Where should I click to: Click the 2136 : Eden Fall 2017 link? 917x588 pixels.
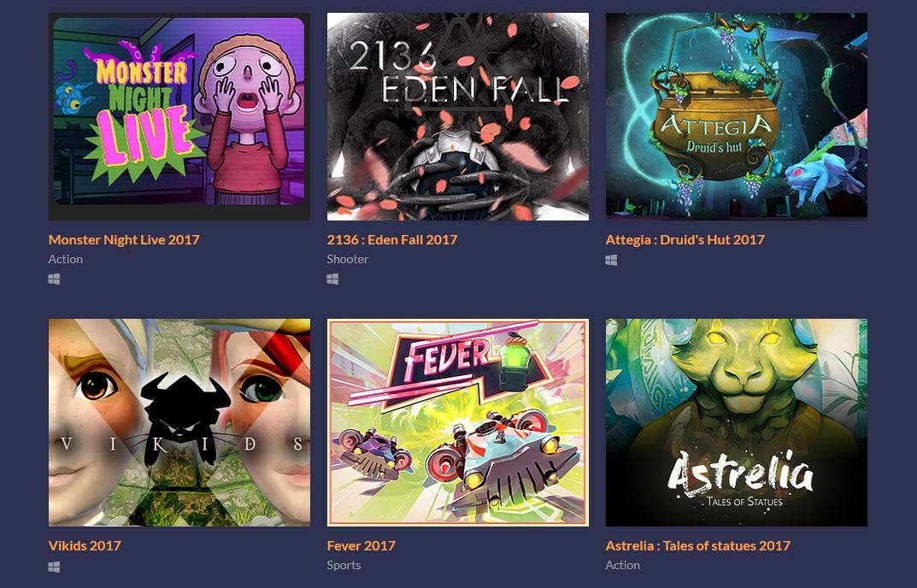click(391, 240)
